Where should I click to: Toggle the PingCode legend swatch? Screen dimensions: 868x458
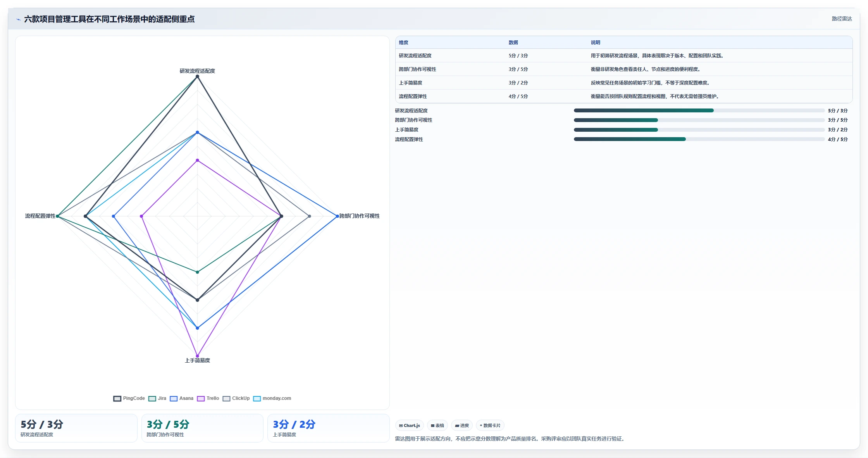click(x=117, y=398)
